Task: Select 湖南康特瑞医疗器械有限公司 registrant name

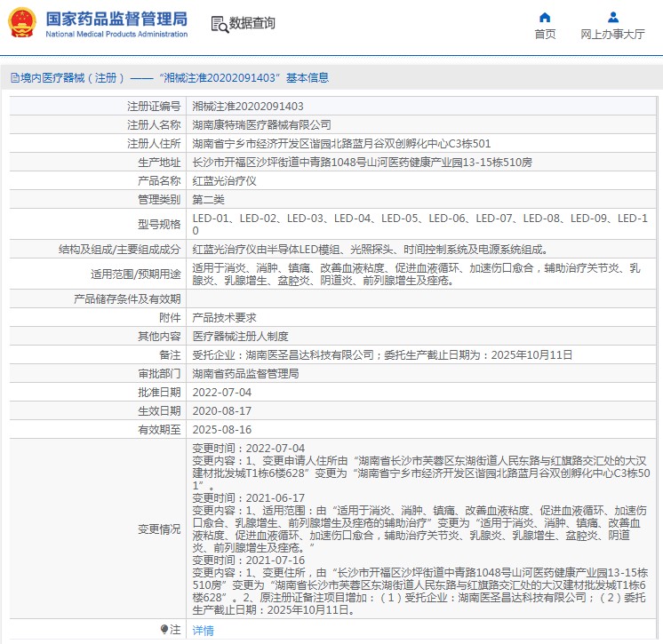Action: click(x=261, y=124)
